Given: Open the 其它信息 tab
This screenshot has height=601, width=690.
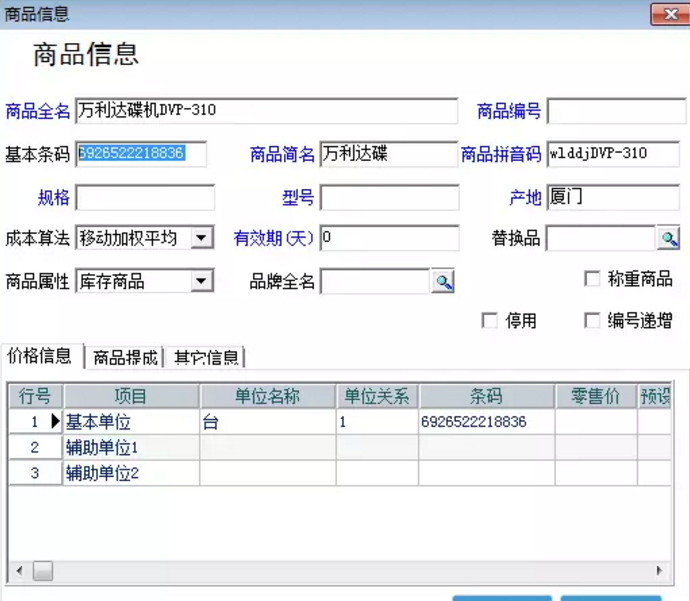Looking at the screenshot, I should (206, 358).
